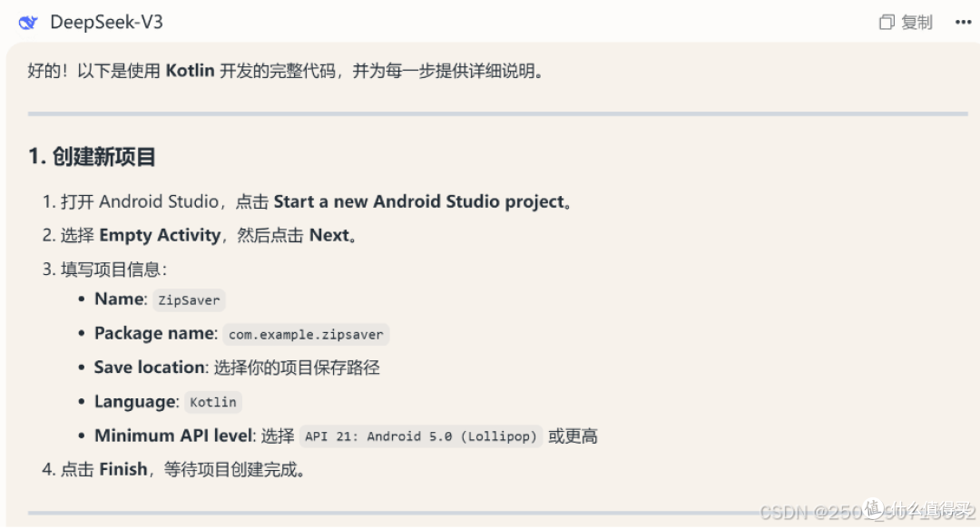The width and height of the screenshot is (980, 529).
Task: Click 'Start a new Android Studio project' text
Action: [418, 201]
